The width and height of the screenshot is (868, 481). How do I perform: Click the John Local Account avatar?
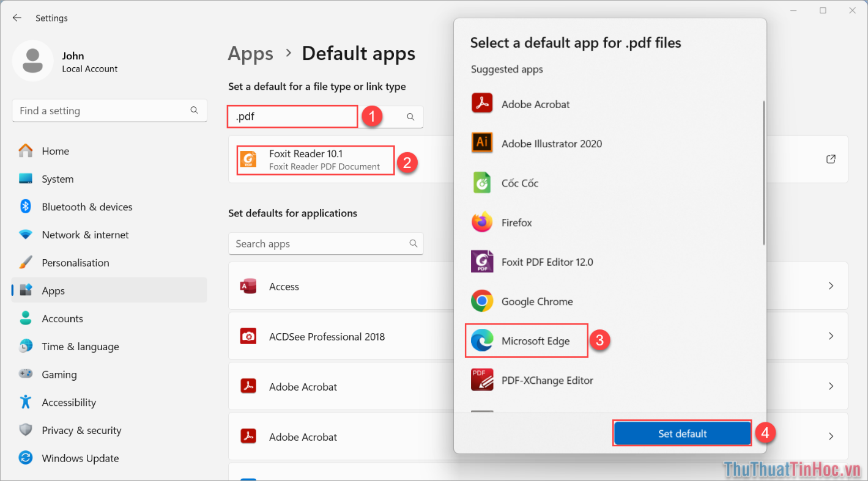(x=33, y=61)
